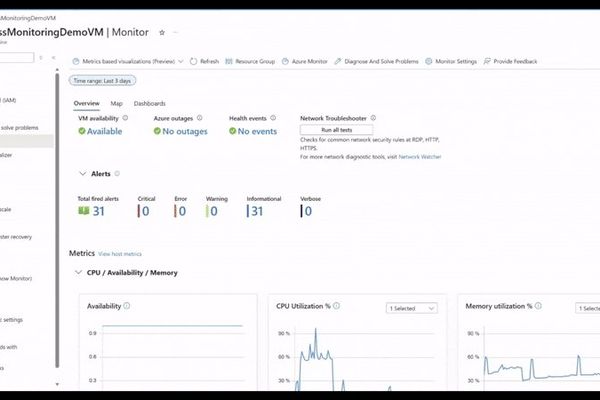This screenshot has height=400, width=600.
Task: Click the Diagnose wrench icon
Action: 338,61
